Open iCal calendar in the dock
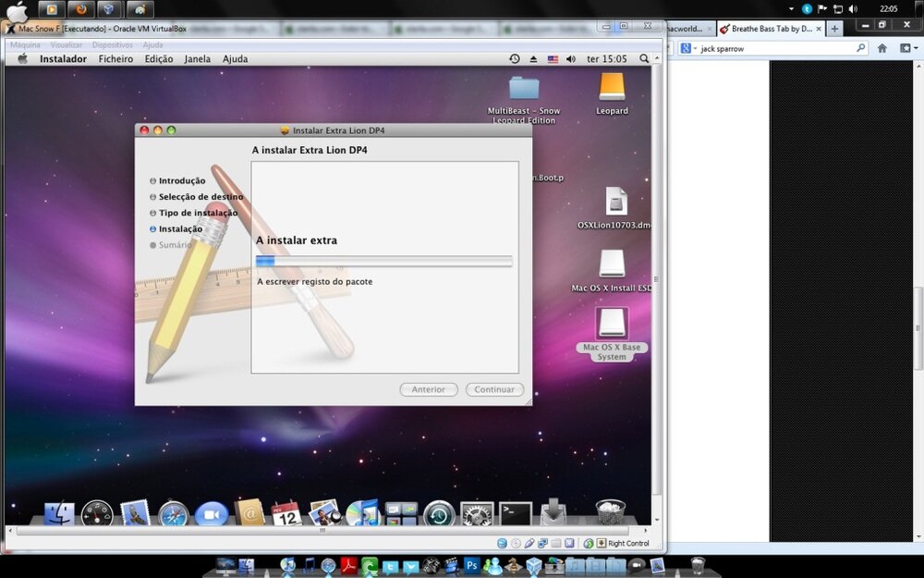Image resolution: width=924 pixels, height=578 pixels. (286, 513)
